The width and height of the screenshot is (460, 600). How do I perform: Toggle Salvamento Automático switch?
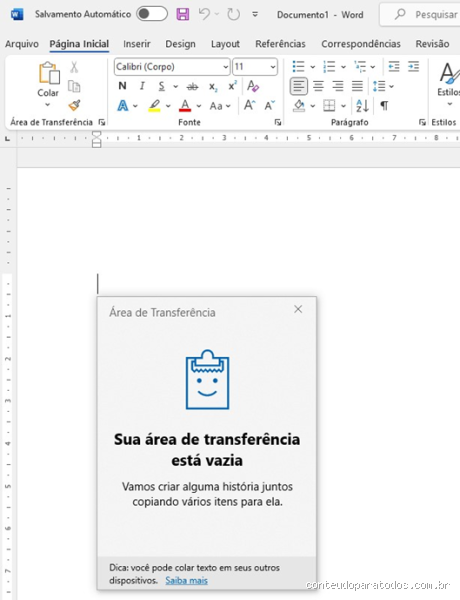click(x=152, y=14)
